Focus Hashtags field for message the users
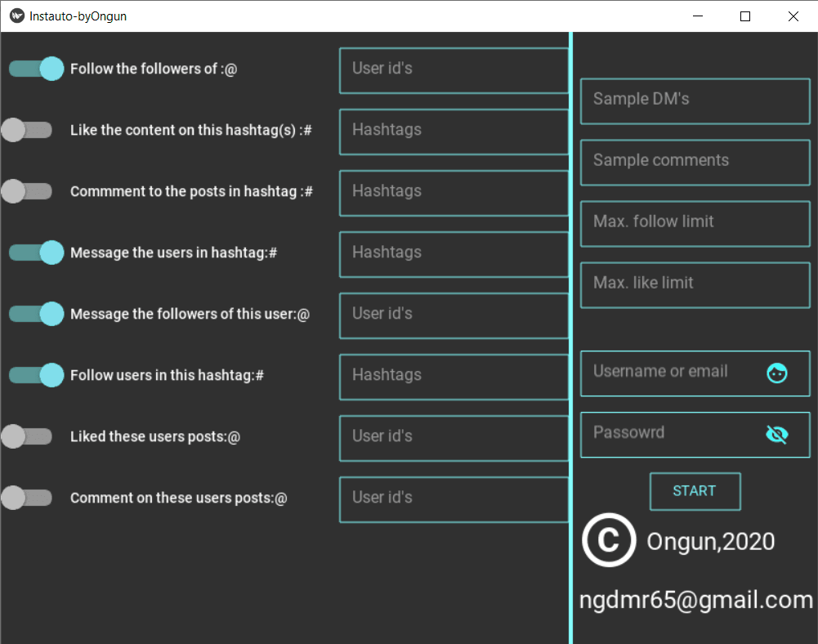 [x=454, y=254]
